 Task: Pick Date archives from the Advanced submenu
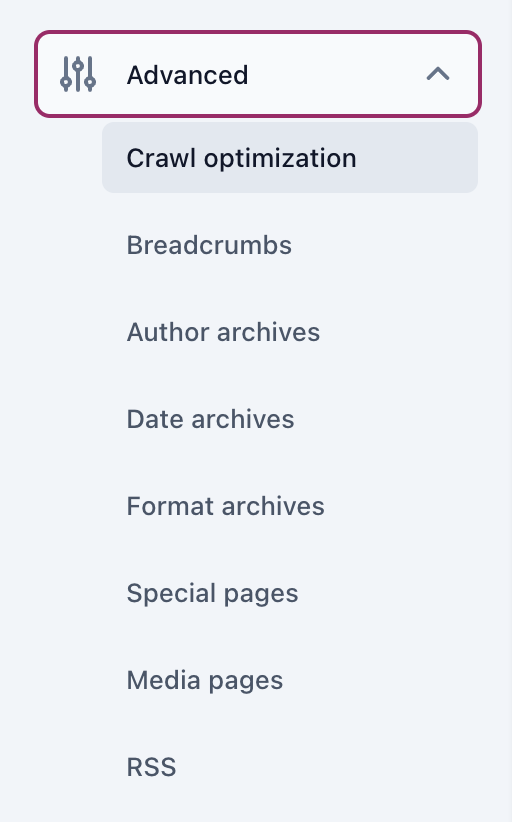pos(290,419)
